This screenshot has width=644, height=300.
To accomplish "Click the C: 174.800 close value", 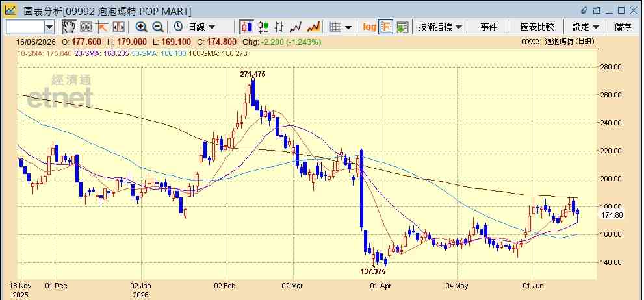I will [216, 42].
